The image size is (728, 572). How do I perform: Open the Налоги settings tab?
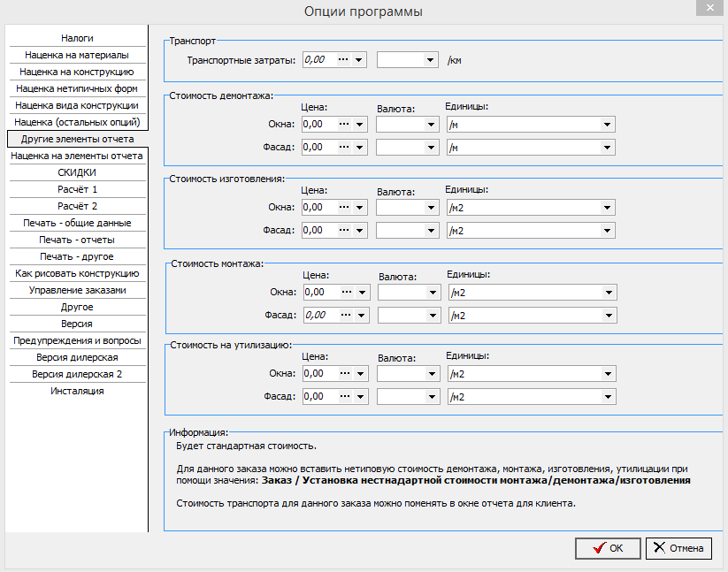[x=77, y=38]
